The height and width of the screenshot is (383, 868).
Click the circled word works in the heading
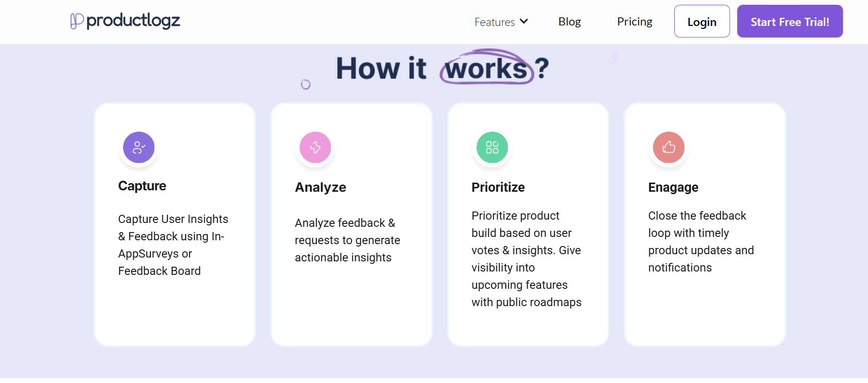486,70
